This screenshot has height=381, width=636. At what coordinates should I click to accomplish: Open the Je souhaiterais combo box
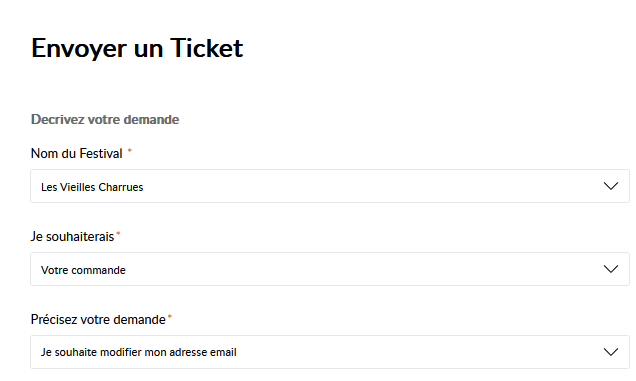(x=330, y=269)
